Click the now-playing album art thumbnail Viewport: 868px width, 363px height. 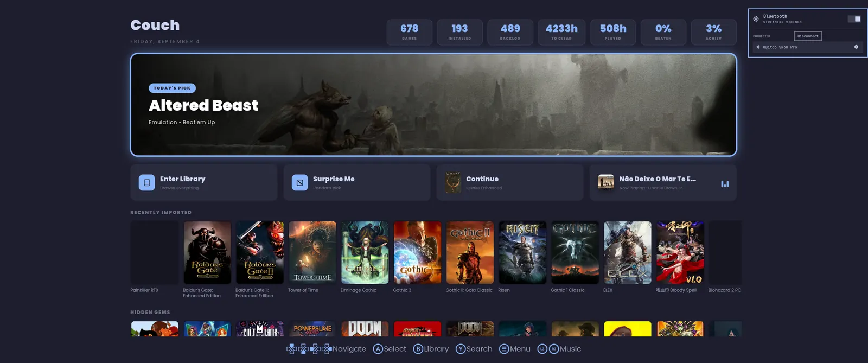(x=606, y=183)
